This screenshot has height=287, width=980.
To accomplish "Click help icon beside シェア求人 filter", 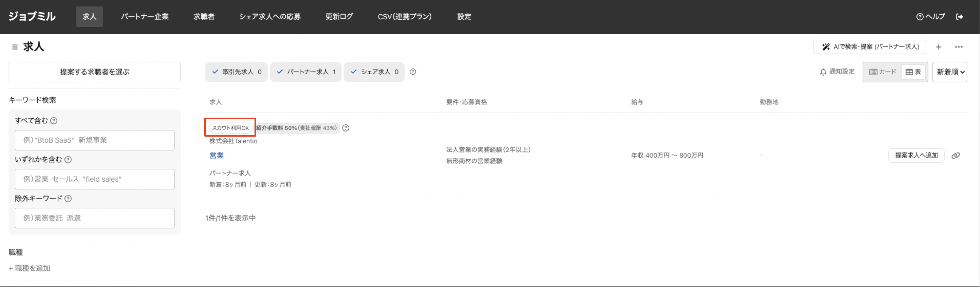I will [413, 71].
